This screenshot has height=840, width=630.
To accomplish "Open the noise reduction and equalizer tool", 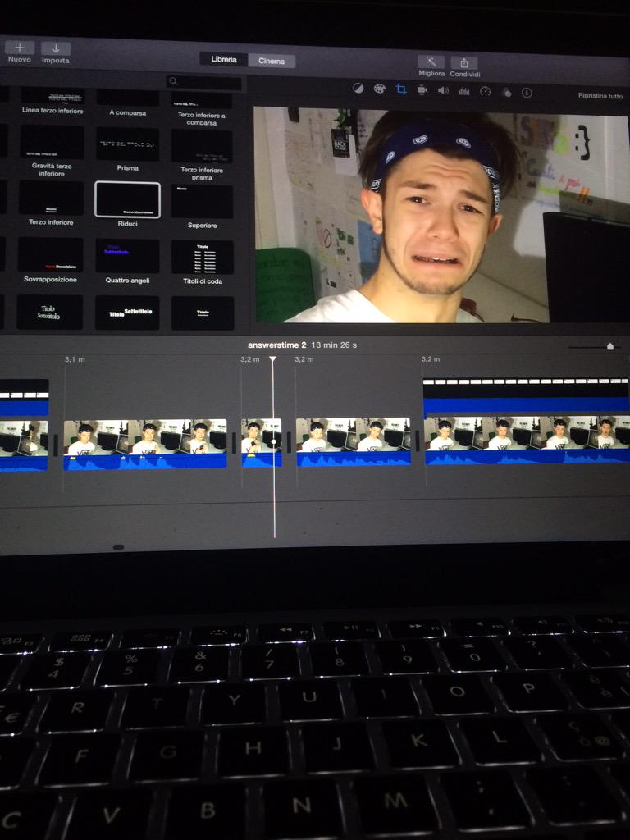I will click(464, 91).
